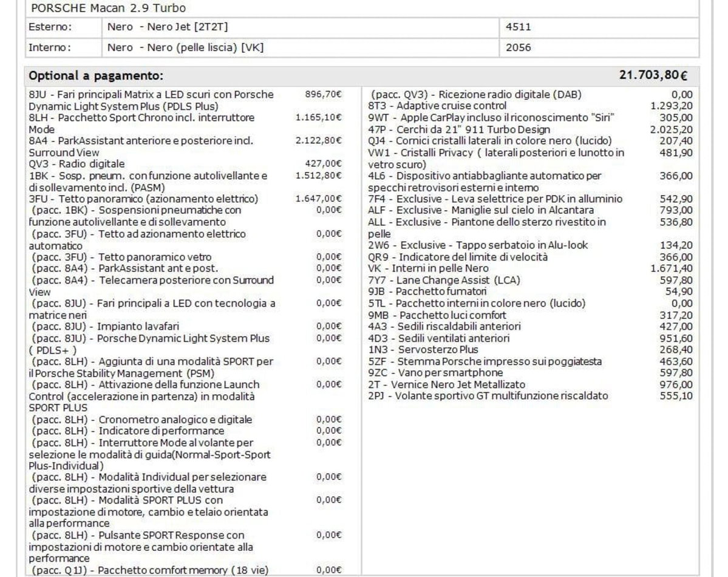This screenshot has width=728, height=577.
Task: Click the price '896,70€'
Action: (x=323, y=94)
